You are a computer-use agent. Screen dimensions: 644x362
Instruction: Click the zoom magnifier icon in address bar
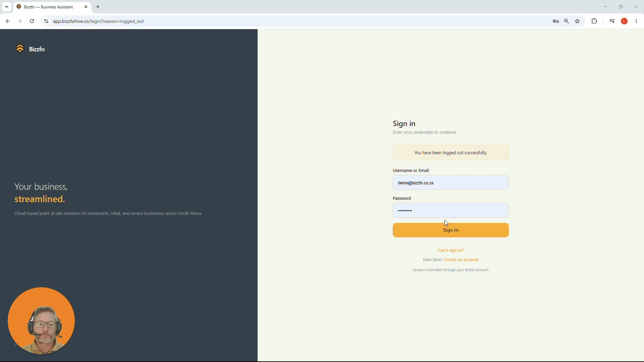567,21
